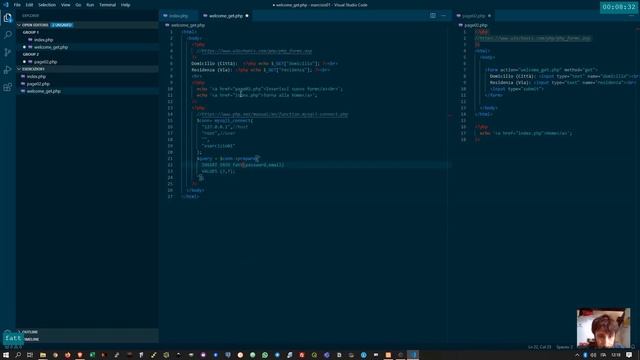The image size is (640, 360).
Task: Open the Help menu
Action: point(125,5)
